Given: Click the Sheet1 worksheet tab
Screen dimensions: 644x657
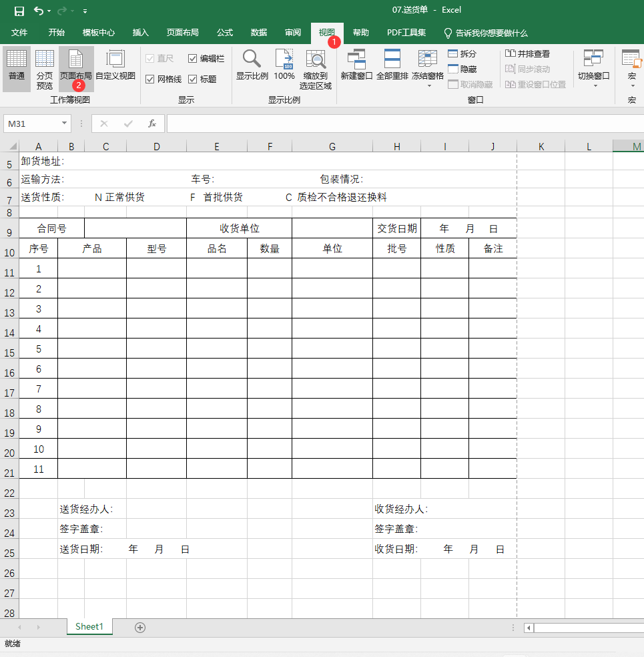Looking at the screenshot, I should pyautogui.click(x=89, y=626).
